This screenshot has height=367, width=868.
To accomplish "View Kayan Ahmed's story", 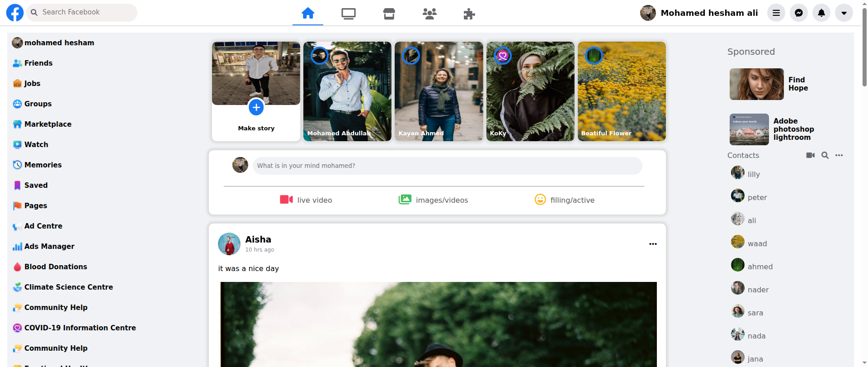I will 439,91.
